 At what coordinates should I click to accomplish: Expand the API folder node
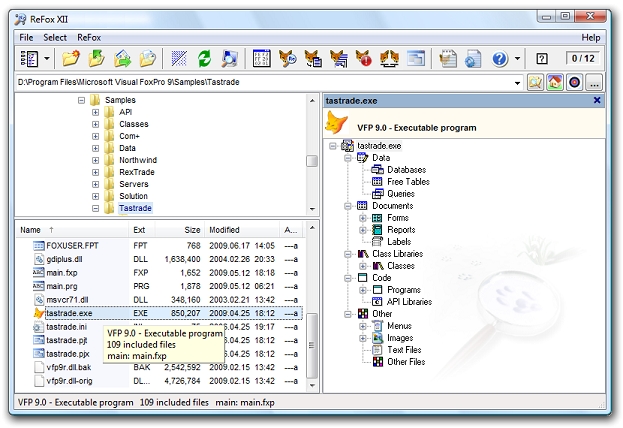95,112
